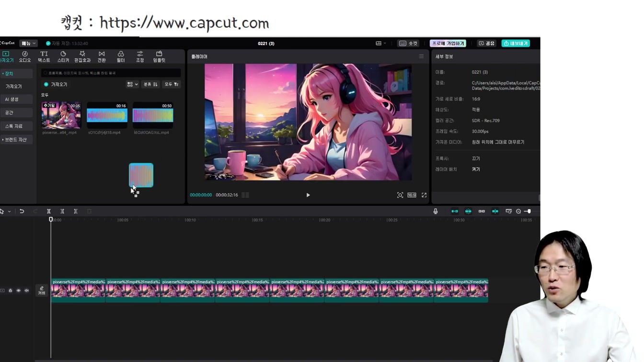This screenshot has height=362, width=644.
Task: Enter fullscreen preview mode
Action: click(x=424, y=195)
